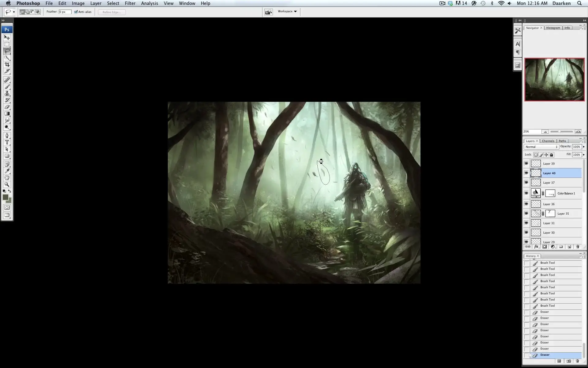This screenshot has width=588, height=368.
Task: Click the trash icon in Layers panel
Action: 578,247
